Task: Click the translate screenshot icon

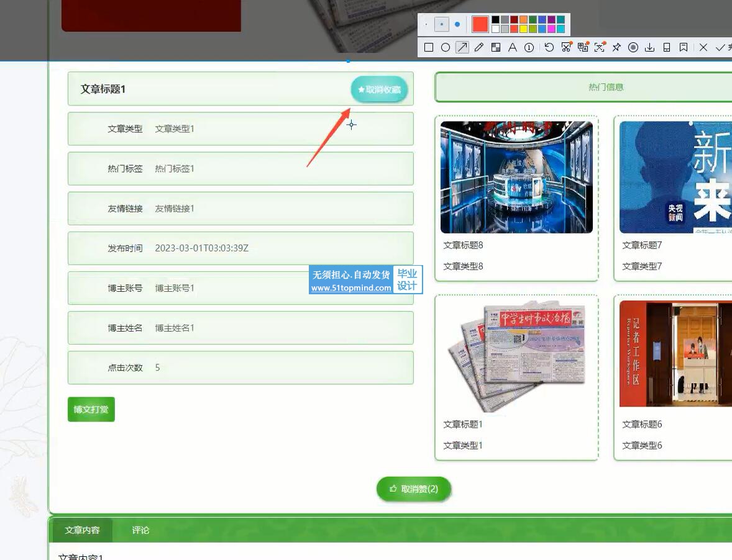Action: (583, 47)
